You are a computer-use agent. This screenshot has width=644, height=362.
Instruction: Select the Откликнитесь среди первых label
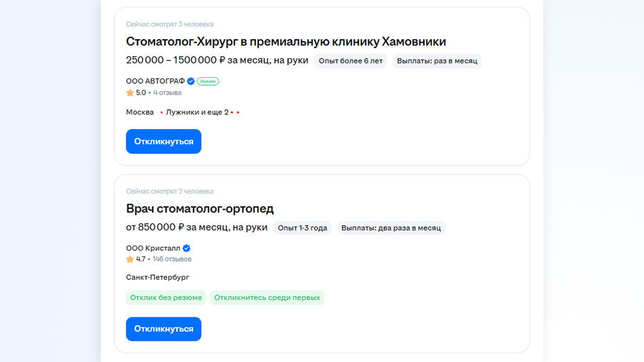[x=267, y=297]
